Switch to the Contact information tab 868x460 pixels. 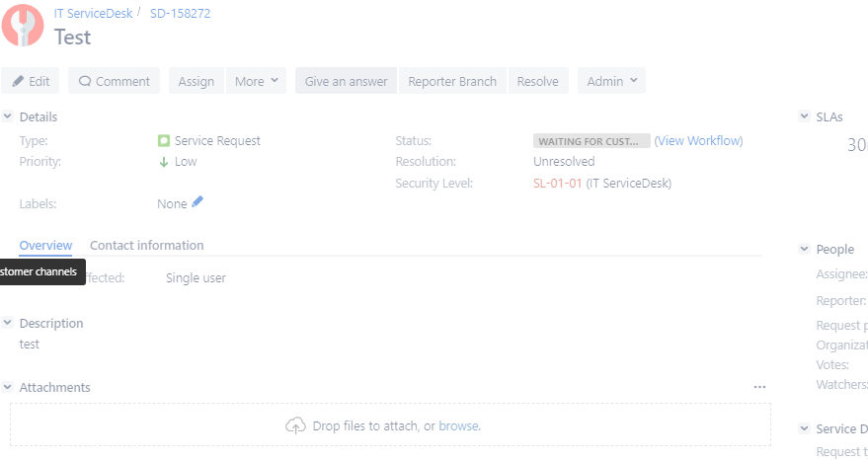[x=147, y=245]
